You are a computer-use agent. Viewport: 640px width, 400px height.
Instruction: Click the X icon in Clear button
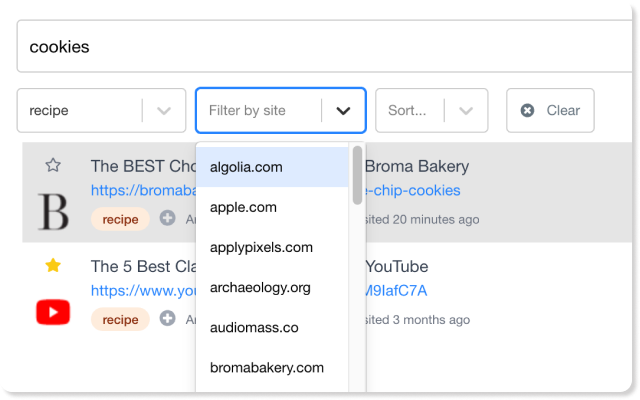tap(527, 110)
